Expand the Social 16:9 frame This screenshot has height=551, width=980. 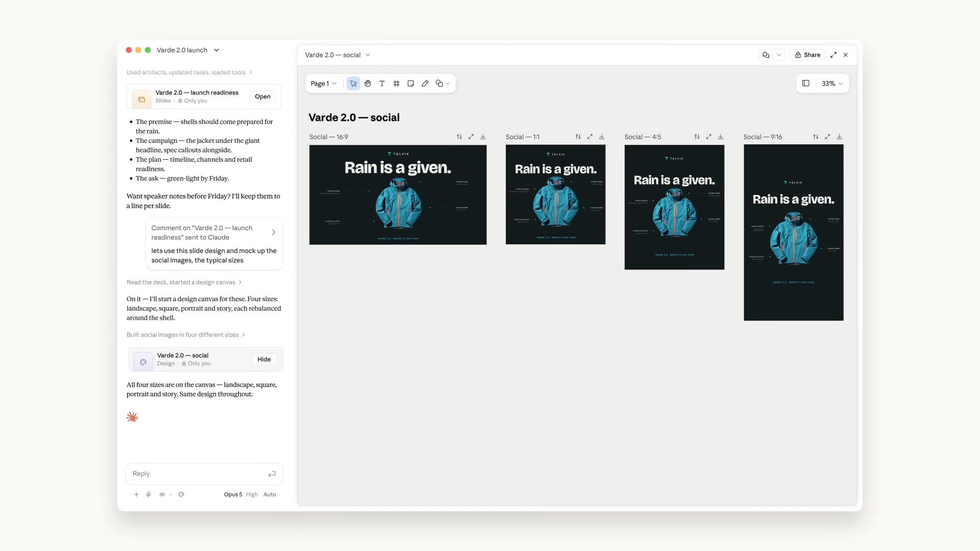[471, 137]
